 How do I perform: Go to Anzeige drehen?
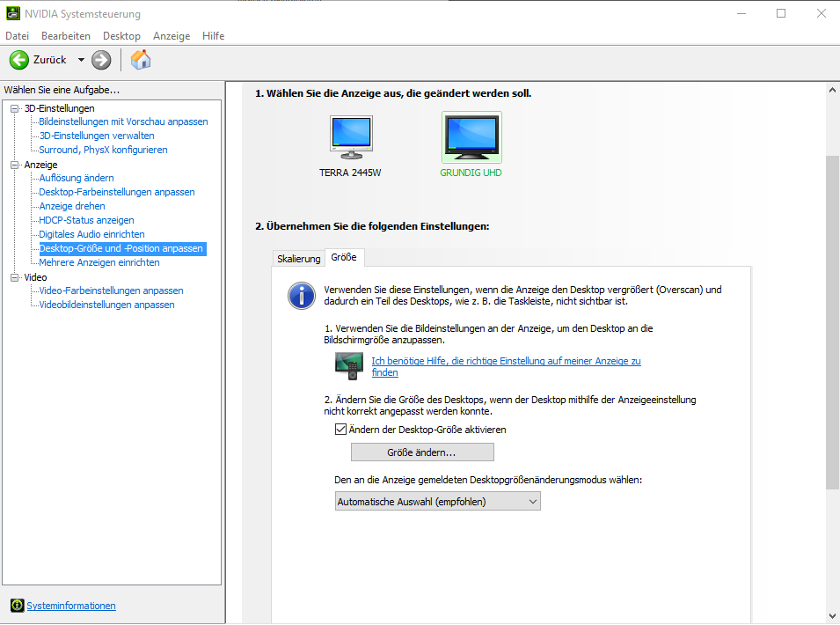(x=72, y=206)
